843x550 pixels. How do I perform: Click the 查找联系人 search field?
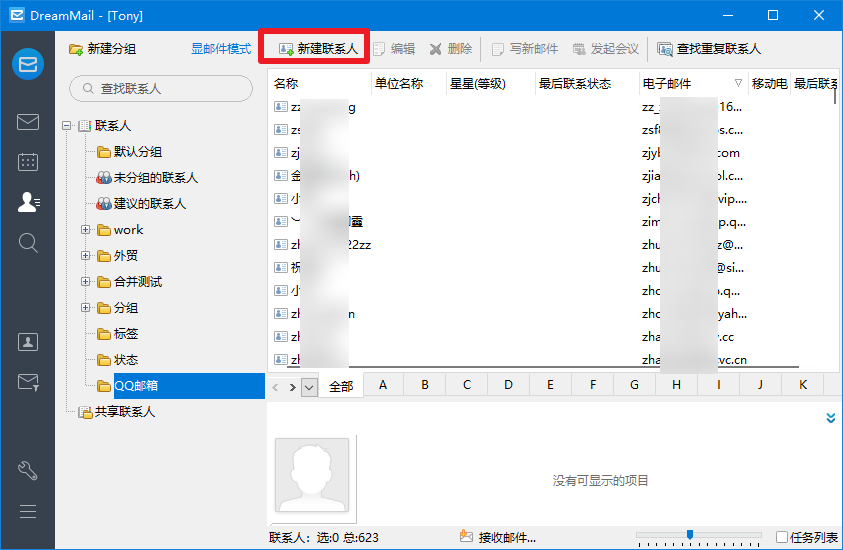coord(161,88)
